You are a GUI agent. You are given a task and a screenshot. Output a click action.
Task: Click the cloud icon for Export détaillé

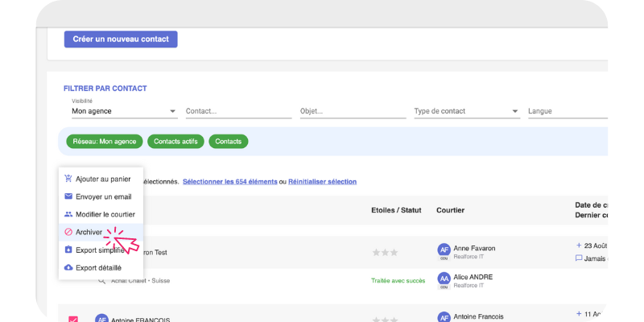[x=68, y=267]
